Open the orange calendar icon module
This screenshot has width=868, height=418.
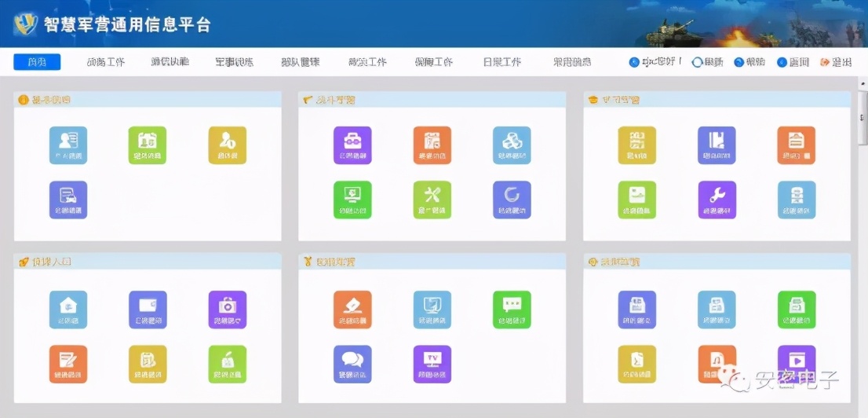(x=432, y=145)
